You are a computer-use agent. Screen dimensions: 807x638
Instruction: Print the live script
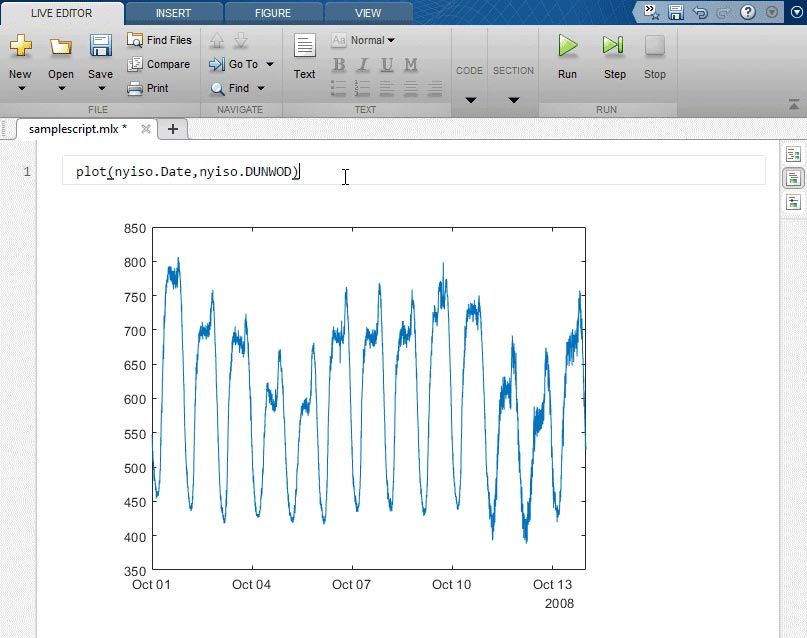tap(151, 87)
